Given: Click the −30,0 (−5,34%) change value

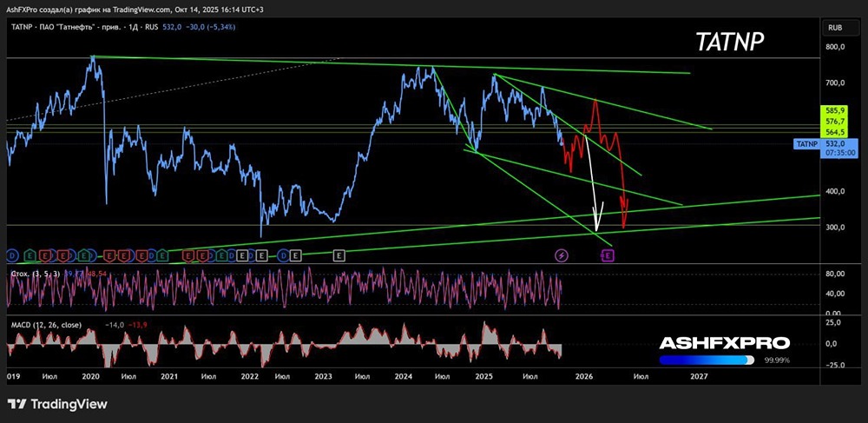Looking at the screenshot, I should point(211,27).
